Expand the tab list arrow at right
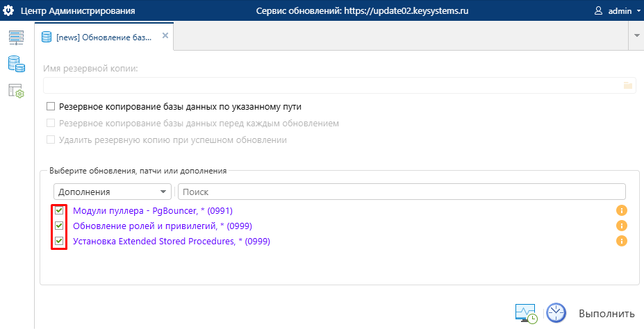Screen dimensions: 644x329 (636, 35)
